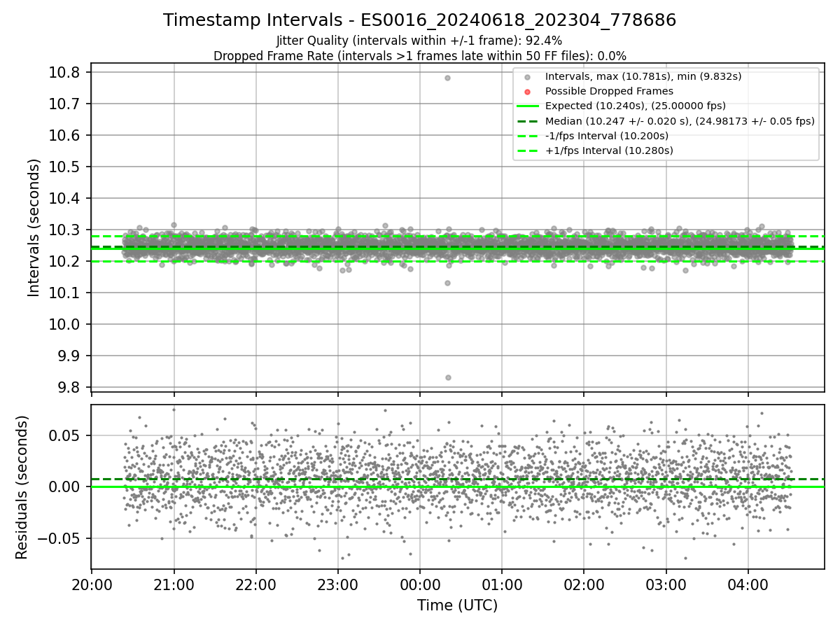The width and height of the screenshot is (840, 630).
Task: Click legend entry 'Possible Dropped Frames'
Action: (x=609, y=91)
